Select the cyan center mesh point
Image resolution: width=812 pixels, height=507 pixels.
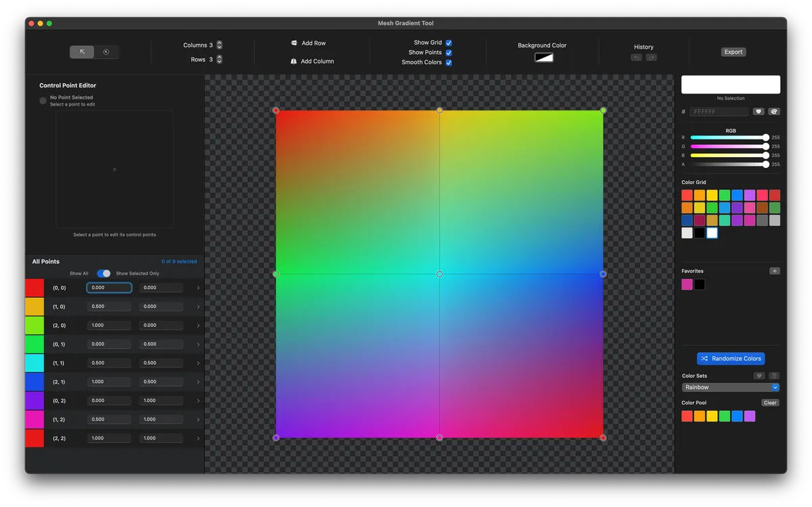point(439,274)
